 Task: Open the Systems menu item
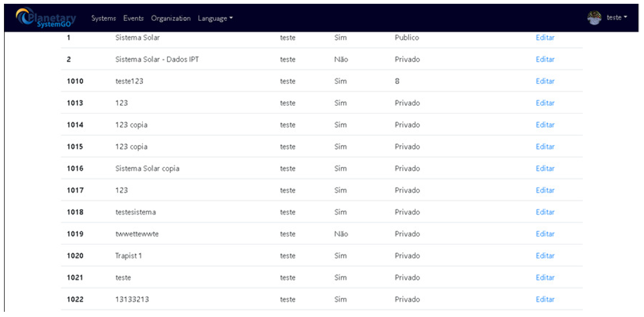(x=104, y=18)
